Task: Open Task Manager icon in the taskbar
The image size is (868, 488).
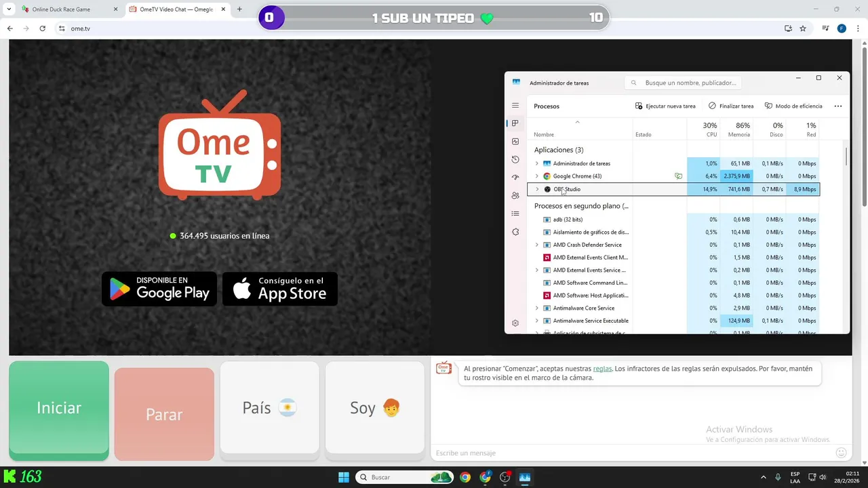Action: [525, 477]
